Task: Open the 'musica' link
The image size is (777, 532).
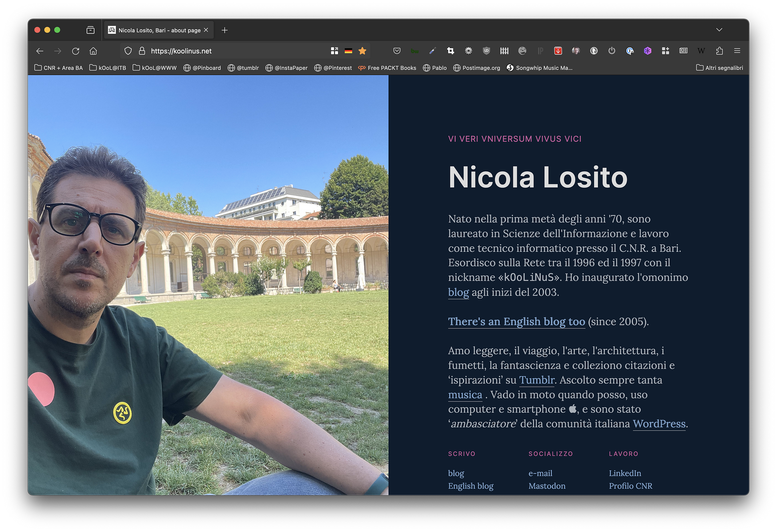Action: (x=465, y=395)
